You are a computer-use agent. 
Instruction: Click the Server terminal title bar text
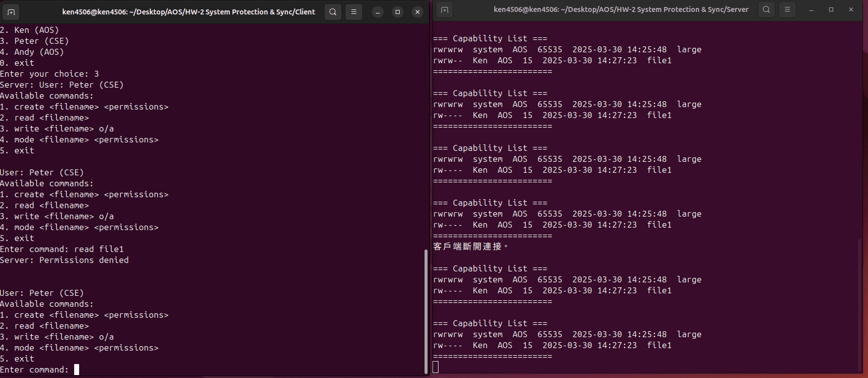[x=621, y=9]
